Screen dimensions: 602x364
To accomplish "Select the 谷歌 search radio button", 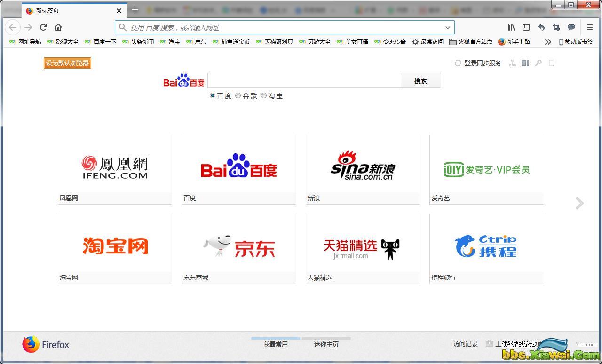I will [238, 95].
